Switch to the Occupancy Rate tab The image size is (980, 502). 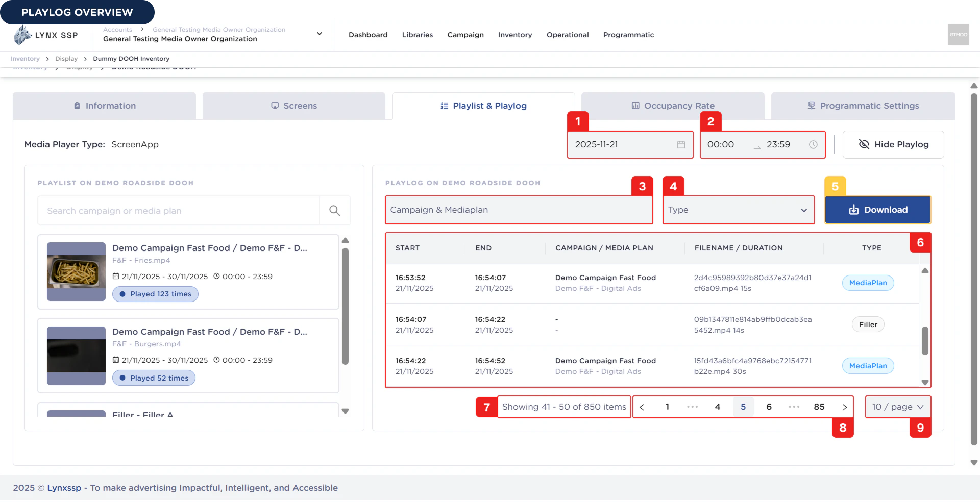(x=673, y=106)
